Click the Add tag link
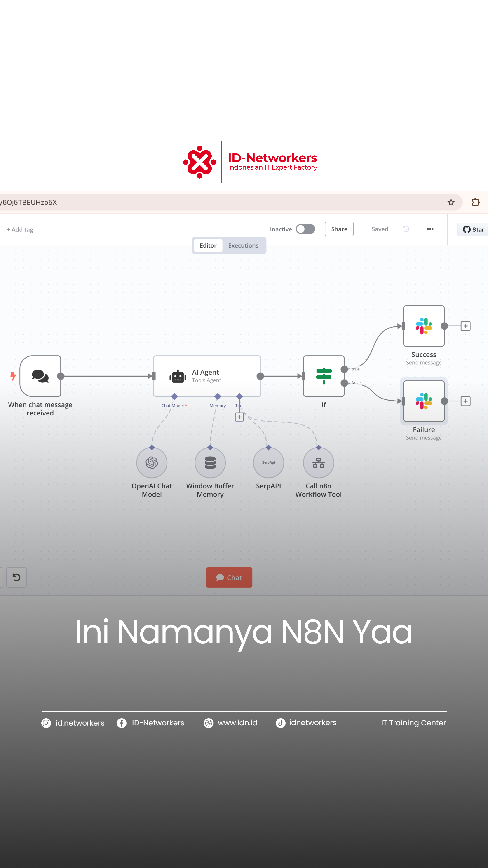The width and height of the screenshot is (488, 868). tap(20, 229)
